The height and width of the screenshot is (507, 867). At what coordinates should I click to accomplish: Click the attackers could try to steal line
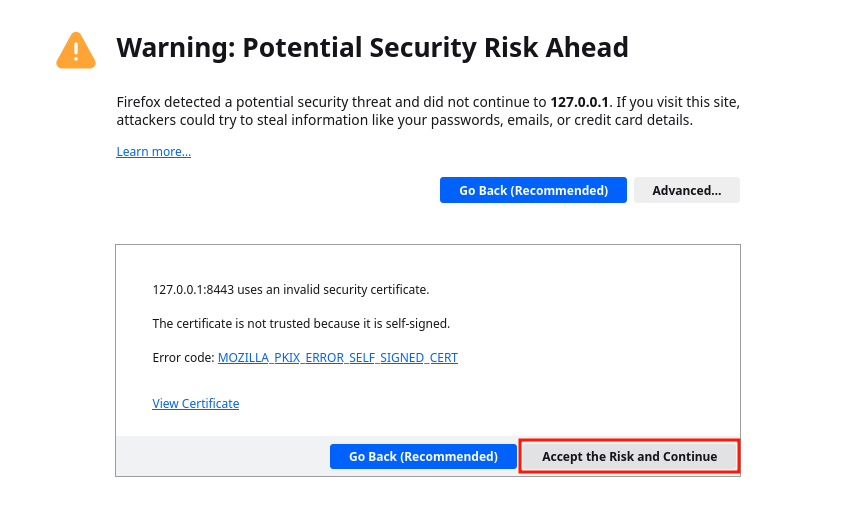tap(405, 121)
